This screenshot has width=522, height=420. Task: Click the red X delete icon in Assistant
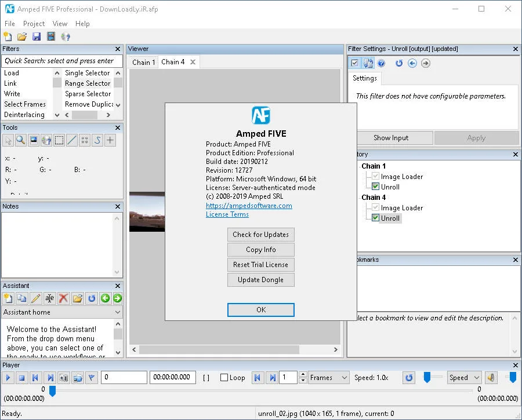coord(64,298)
